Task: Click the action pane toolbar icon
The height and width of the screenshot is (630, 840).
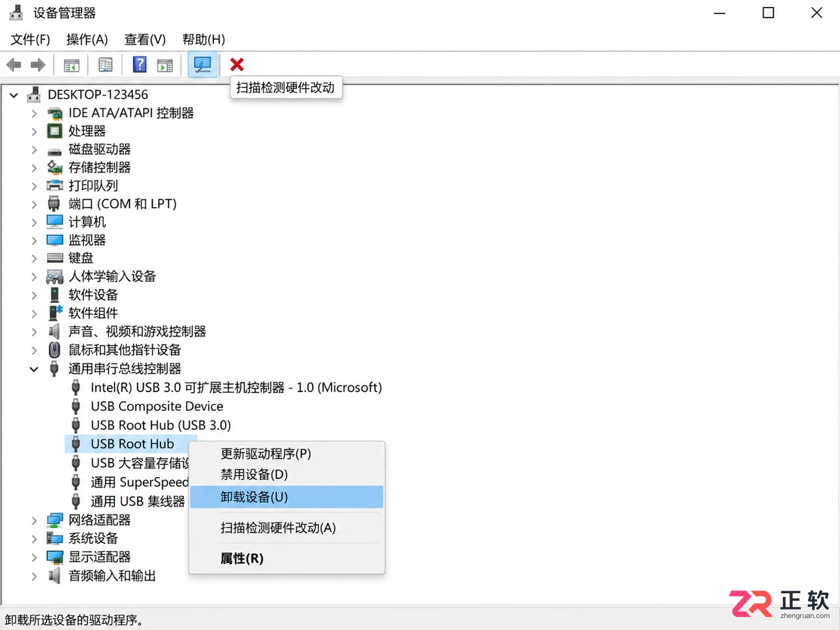Action: (165, 65)
